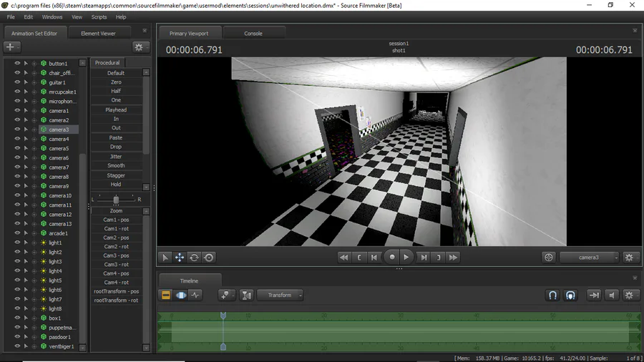
Task: Click the rootTransform - rot preset
Action: tap(116, 300)
